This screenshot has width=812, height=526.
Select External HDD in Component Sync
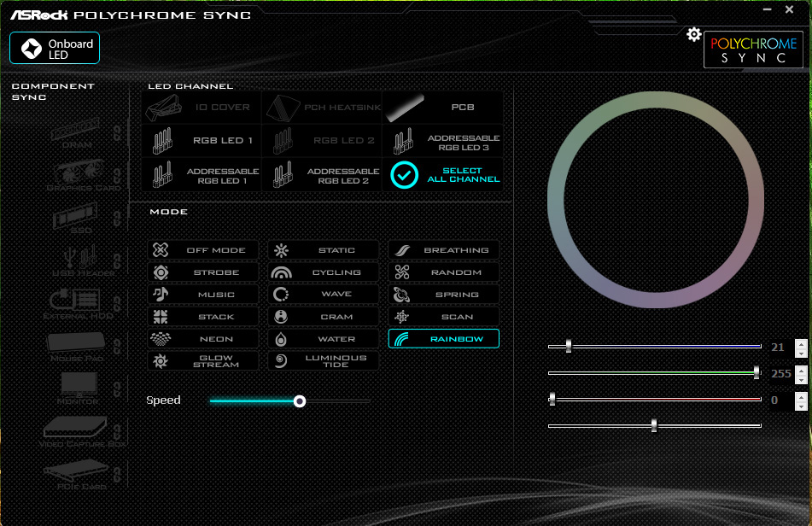[x=78, y=305]
